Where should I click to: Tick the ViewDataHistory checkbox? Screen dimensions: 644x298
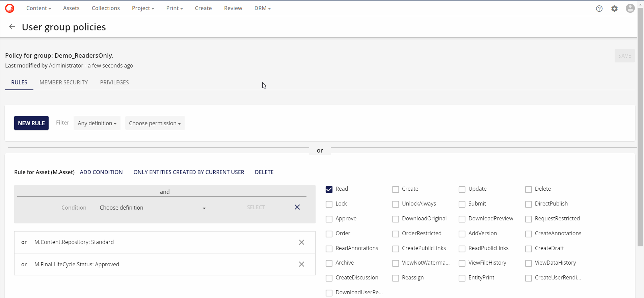click(529, 263)
